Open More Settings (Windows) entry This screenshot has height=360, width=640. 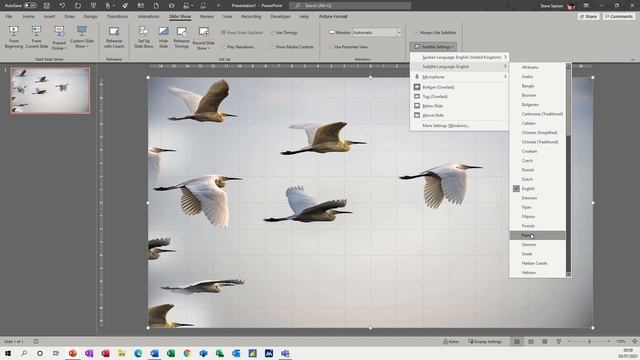[460, 126]
